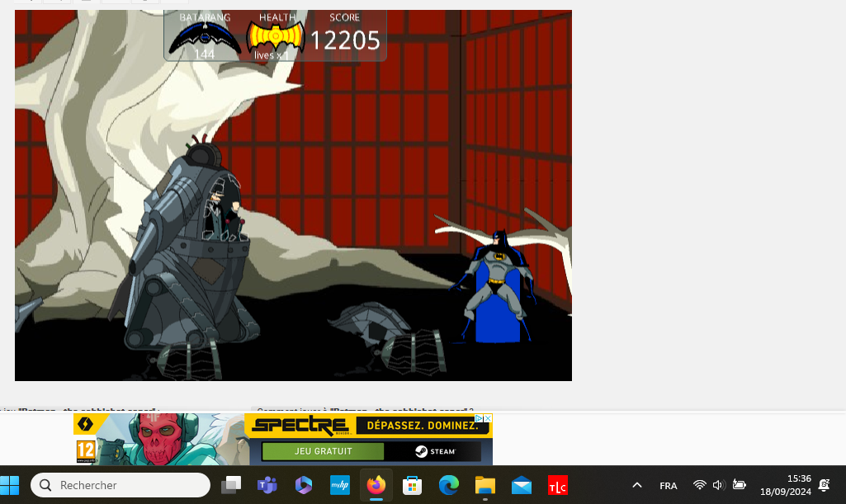This screenshot has height=504, width=846.
Task: Open the clock and date panel
Action: point(785,485)
